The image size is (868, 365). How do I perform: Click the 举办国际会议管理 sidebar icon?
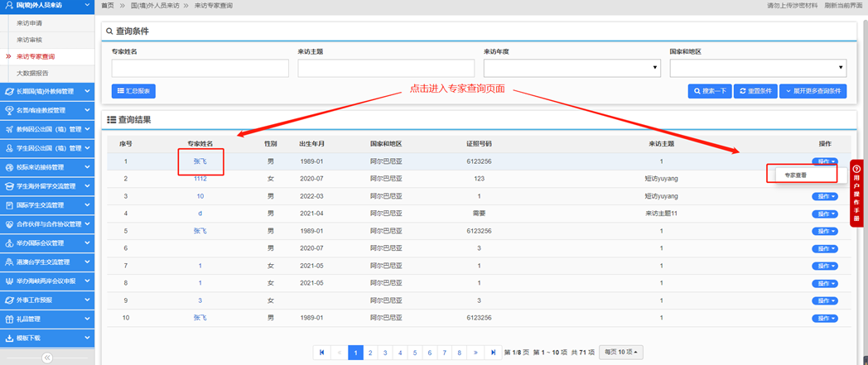pyautogui.click(x=8, y=243)
